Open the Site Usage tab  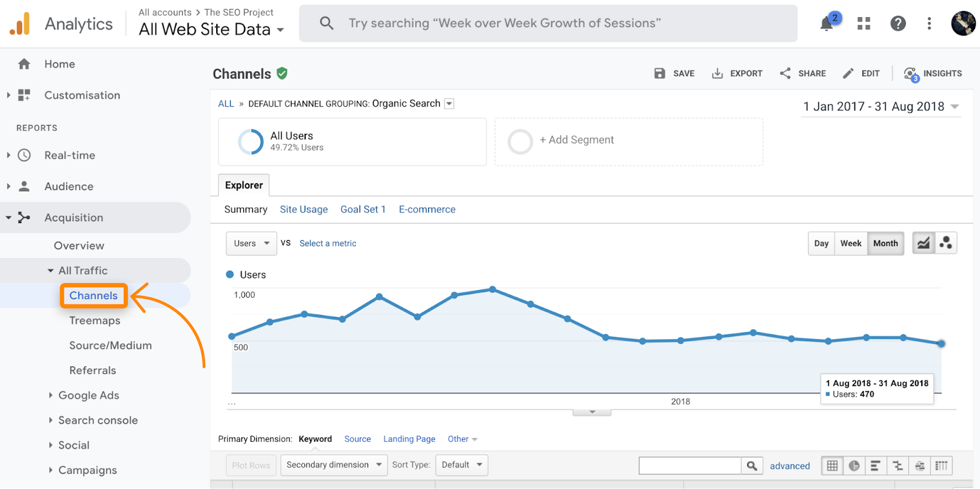point(304,210)
